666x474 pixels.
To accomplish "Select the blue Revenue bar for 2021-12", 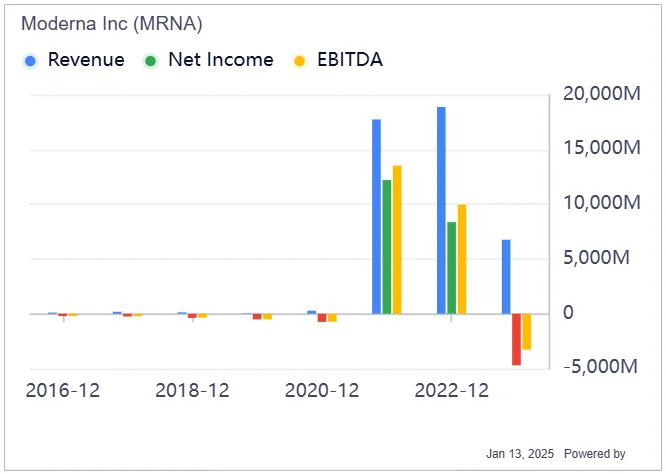I will (376, 217).
